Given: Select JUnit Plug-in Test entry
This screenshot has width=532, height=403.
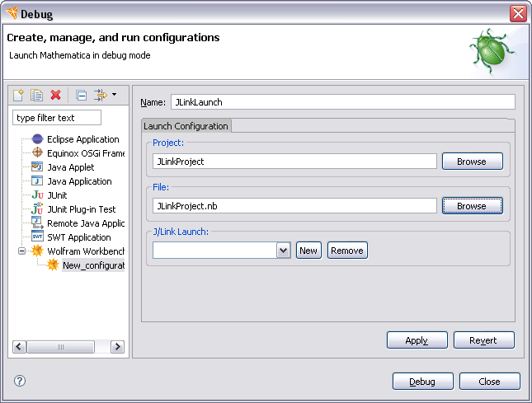Looking at the screenshot, I should pos(82,209).
